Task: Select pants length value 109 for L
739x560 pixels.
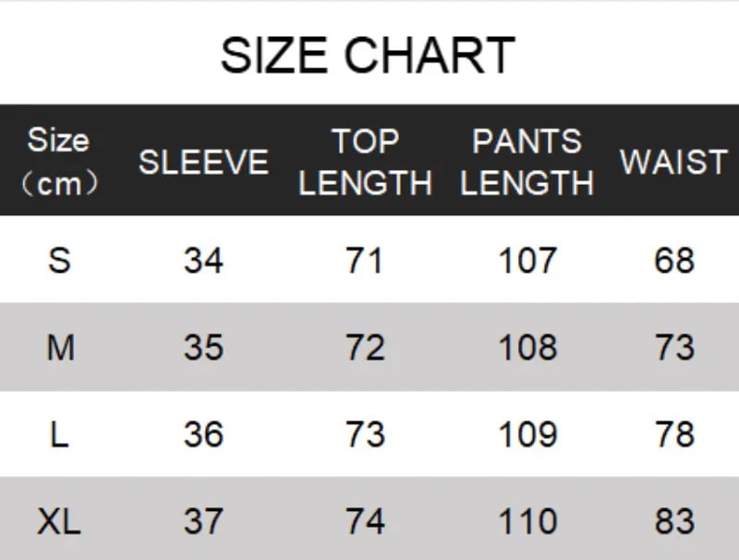Action: [x=527, y=434]
